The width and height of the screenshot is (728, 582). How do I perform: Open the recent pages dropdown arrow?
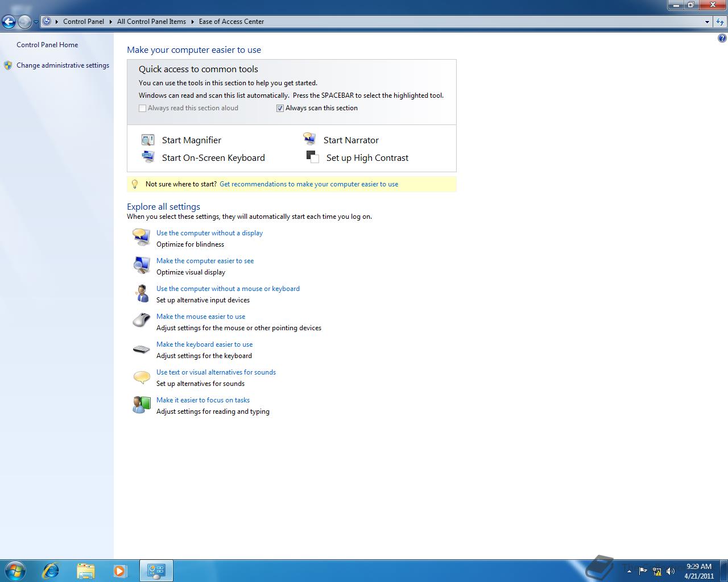36,22
